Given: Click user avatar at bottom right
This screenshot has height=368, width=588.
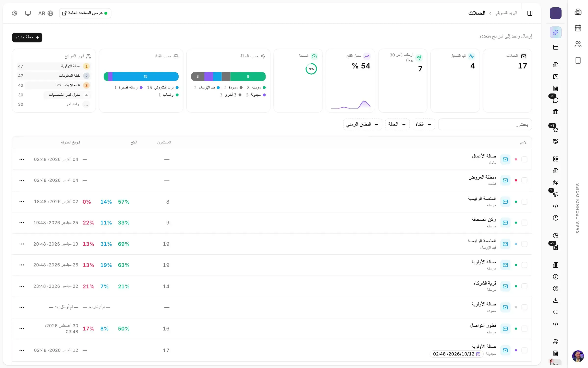Looking at the screenshot, I should click(578, 356).
